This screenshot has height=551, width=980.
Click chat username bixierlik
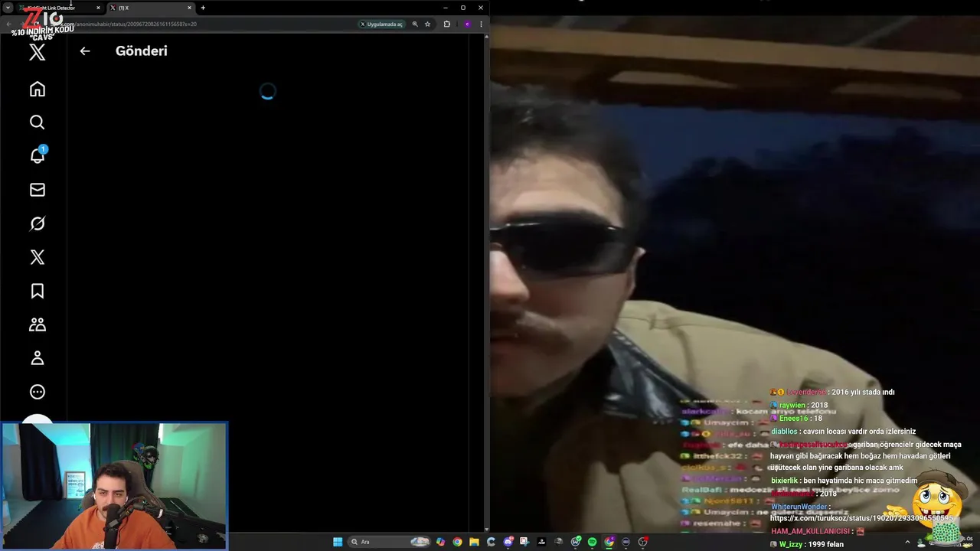point(785,481)
